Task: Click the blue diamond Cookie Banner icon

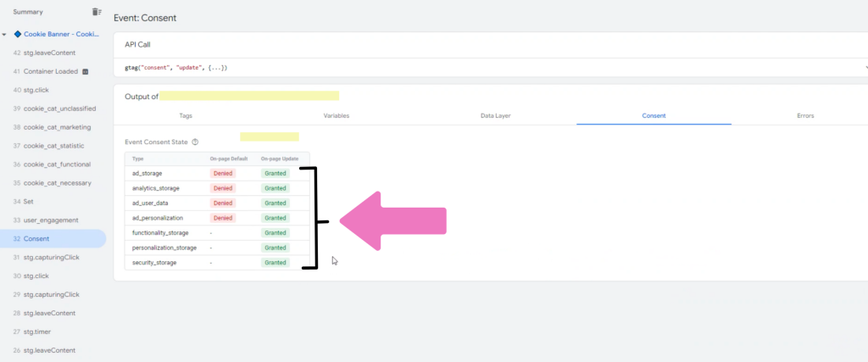Action: coord(18,35)
